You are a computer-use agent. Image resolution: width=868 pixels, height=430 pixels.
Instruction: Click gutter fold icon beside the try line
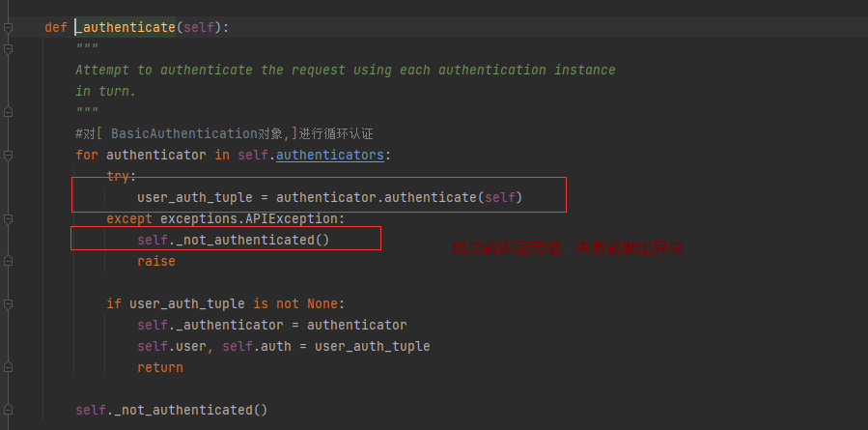coord(7,176)
